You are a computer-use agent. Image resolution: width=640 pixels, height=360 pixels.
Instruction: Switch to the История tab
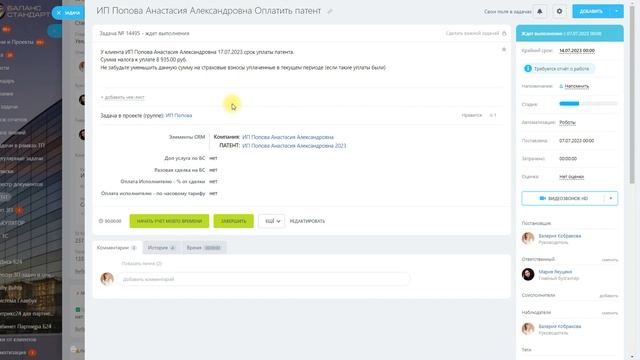point(161,248)
